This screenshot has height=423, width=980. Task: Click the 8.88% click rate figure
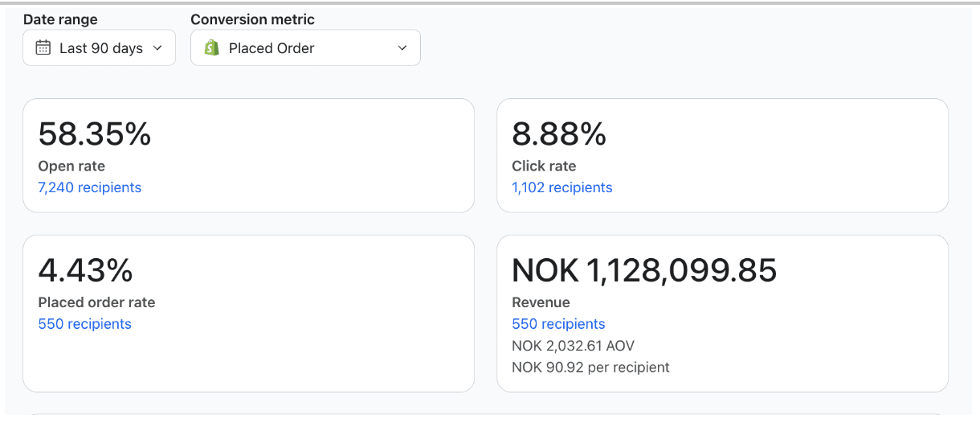(x=559, y=134)
